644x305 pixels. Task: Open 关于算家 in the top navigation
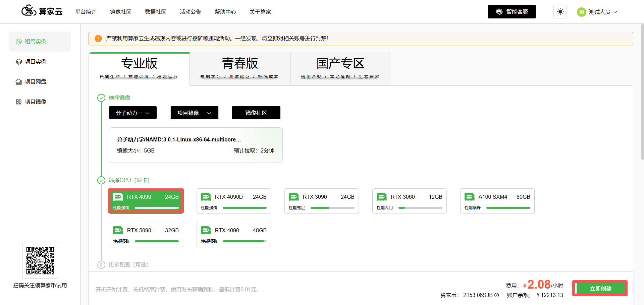click(260, 12)
